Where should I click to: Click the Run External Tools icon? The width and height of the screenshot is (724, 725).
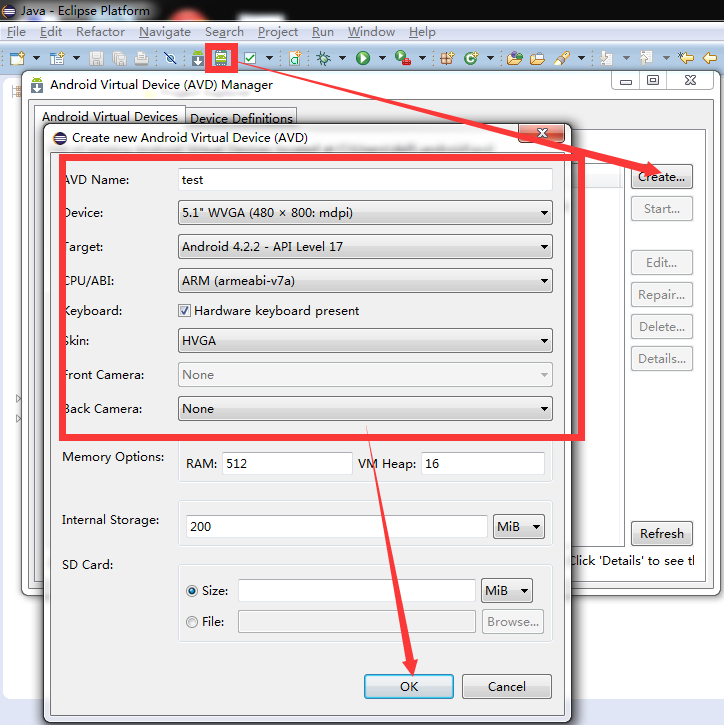(x=403, y=58)
